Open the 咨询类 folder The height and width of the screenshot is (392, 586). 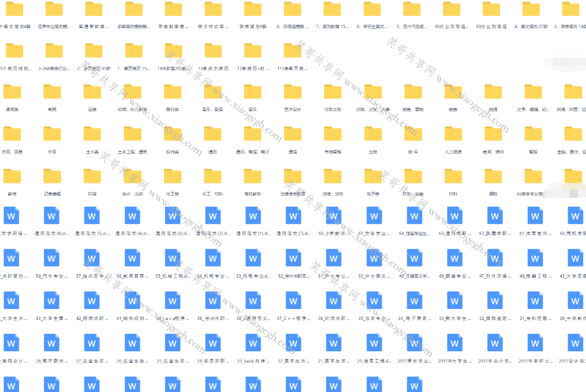pos(12,92)
